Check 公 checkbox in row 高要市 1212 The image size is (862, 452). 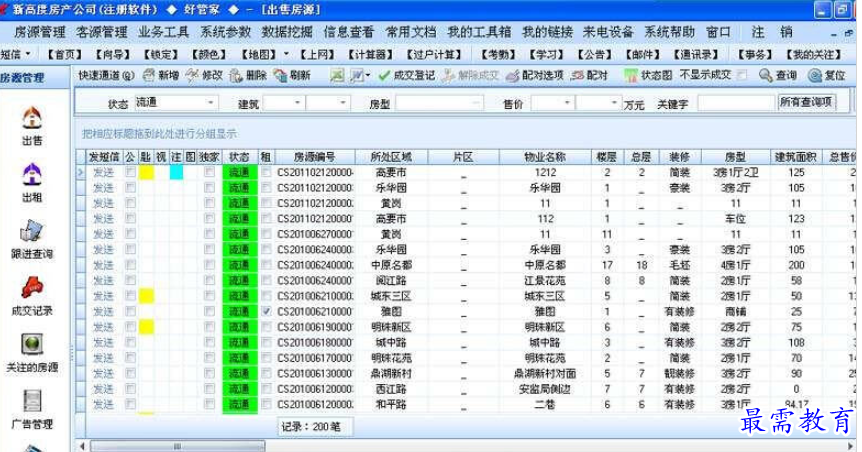[x=130, y=172]
